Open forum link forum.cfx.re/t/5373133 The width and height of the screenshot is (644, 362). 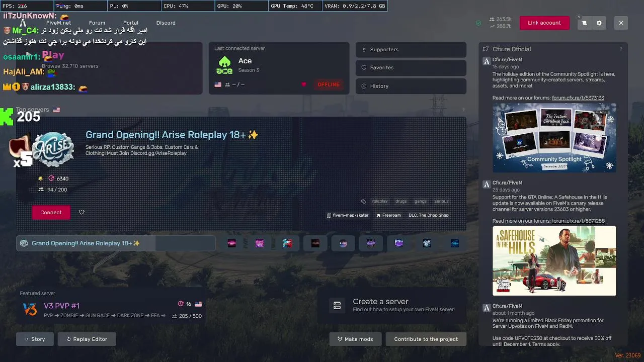578,98
